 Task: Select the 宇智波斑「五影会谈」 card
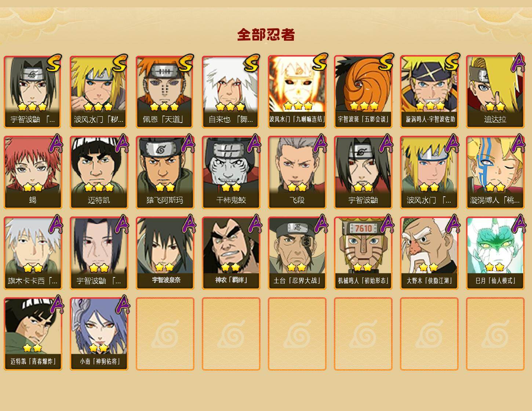click(363, 92)
